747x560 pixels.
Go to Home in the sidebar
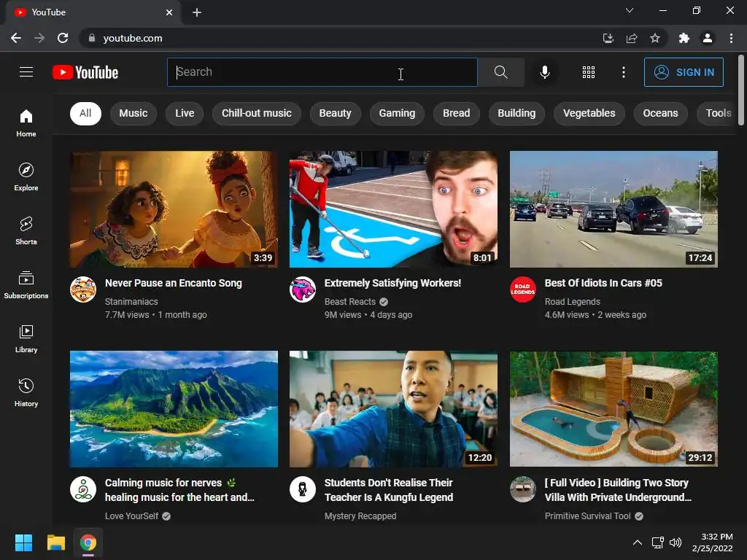(26, 122)
